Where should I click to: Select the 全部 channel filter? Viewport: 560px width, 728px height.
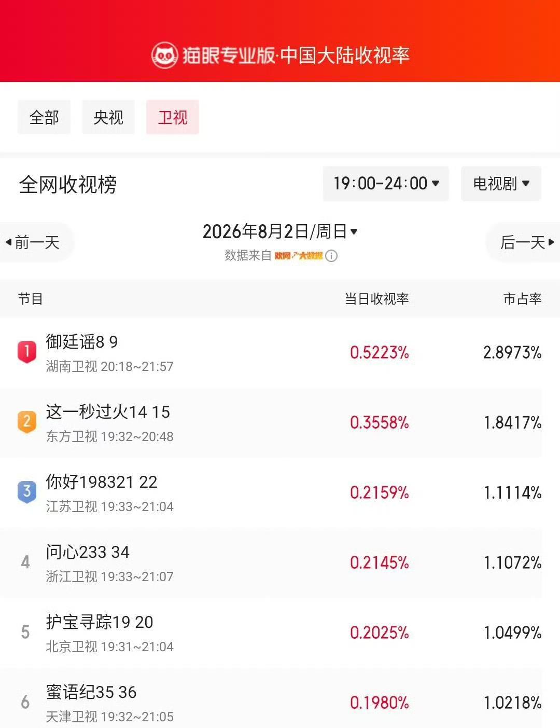point(44,117)
